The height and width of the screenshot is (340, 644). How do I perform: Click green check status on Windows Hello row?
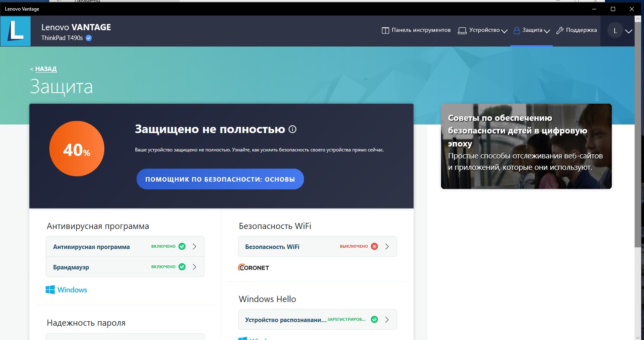pyautogui.click(x=375, y=320)
